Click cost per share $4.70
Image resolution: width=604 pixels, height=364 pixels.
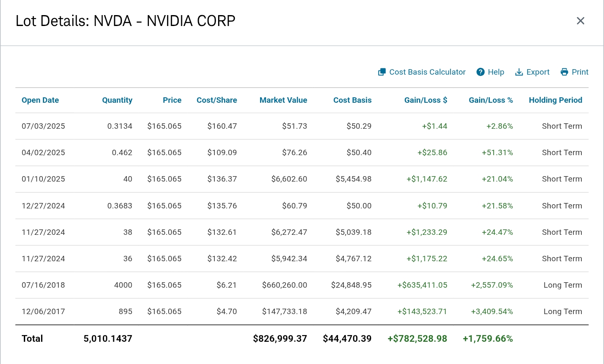[x=226, y=312]
